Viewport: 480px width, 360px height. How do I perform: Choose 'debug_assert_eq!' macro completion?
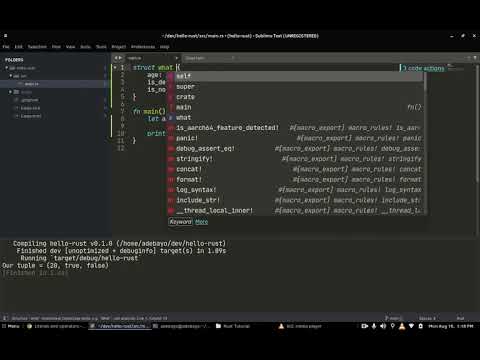pos(296,149)
